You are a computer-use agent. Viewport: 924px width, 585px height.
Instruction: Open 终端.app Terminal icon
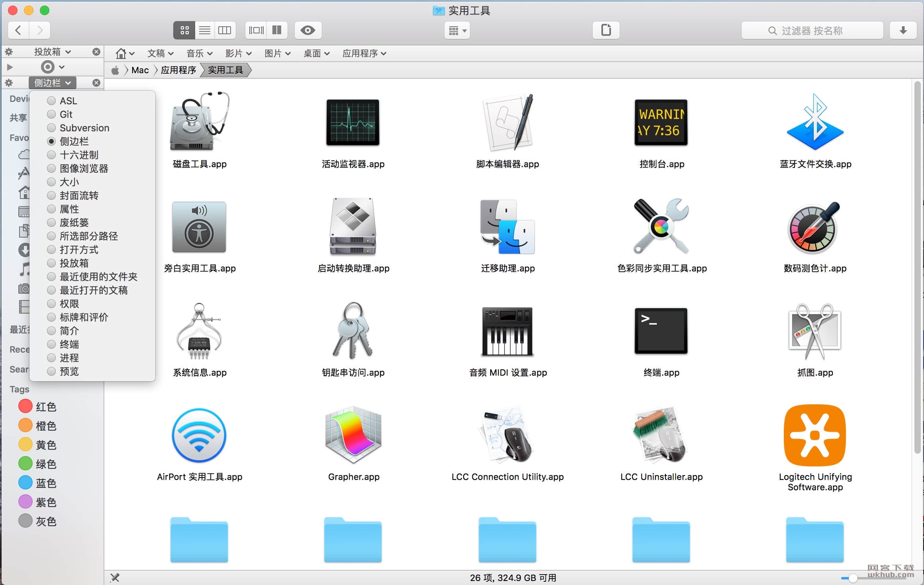tap(661, 331)
